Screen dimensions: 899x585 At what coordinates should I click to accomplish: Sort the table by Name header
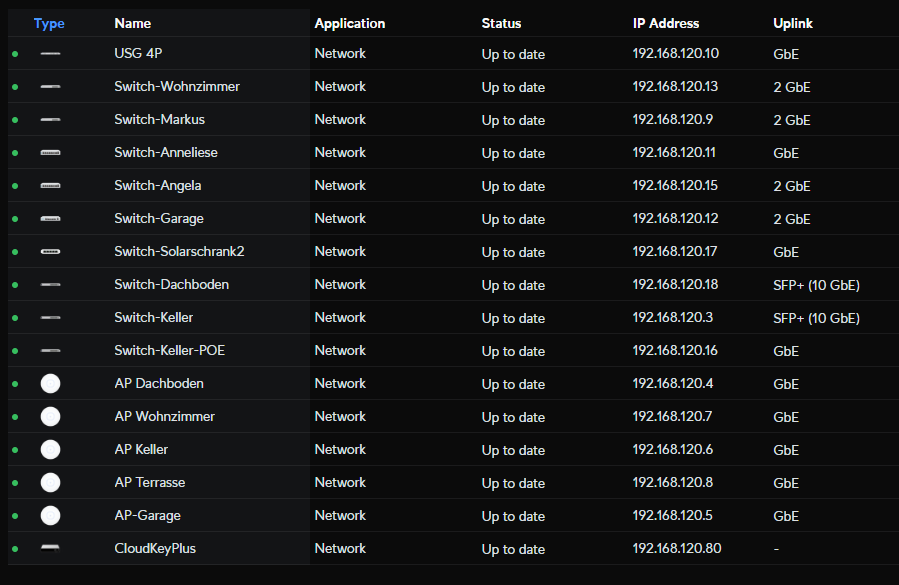131,23
